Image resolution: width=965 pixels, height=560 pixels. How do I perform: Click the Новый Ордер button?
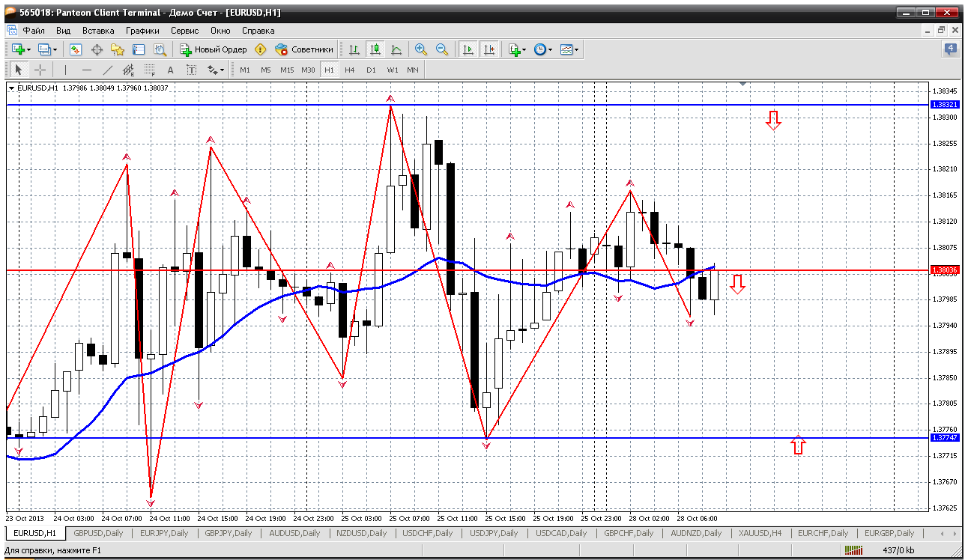214,49
